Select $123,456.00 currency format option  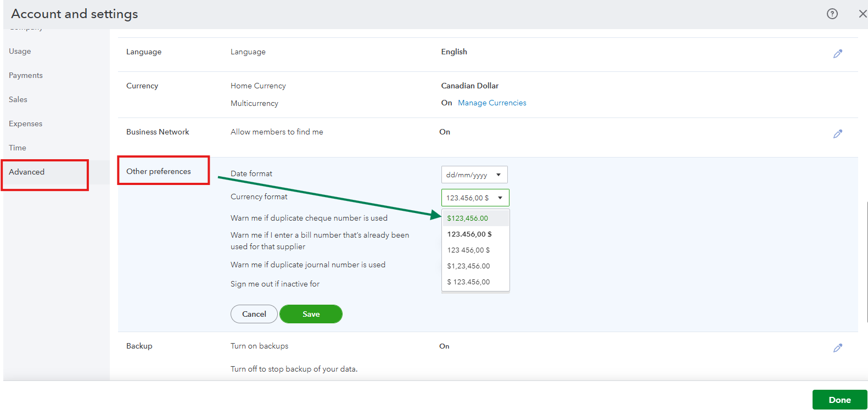468,218
